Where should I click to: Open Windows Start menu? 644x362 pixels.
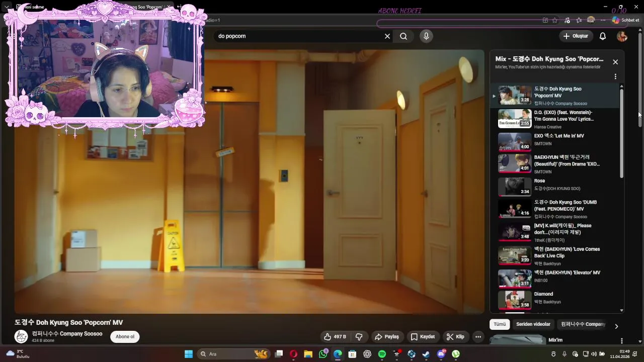[x=189, y=354]
